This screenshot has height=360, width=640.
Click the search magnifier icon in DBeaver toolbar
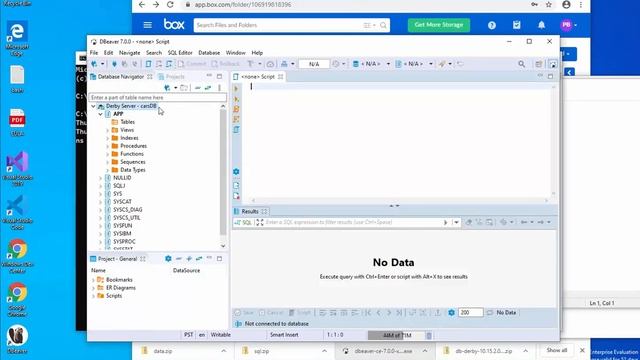[x=522, y=64]
